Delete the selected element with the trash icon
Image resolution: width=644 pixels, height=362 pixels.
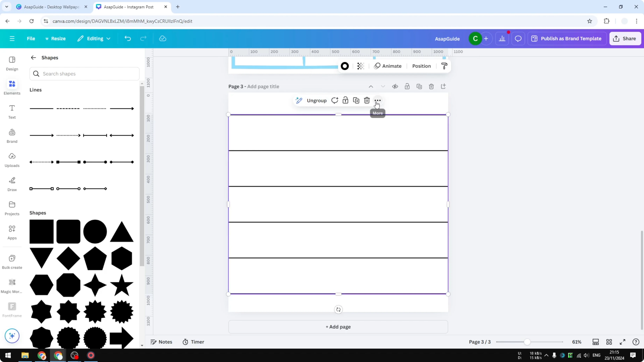[367, 100]
